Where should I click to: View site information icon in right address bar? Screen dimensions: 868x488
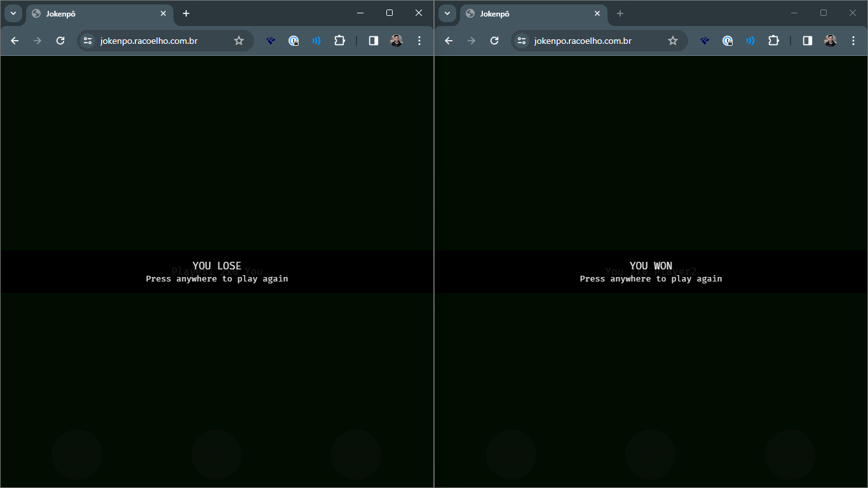click(x=522, y=41)
